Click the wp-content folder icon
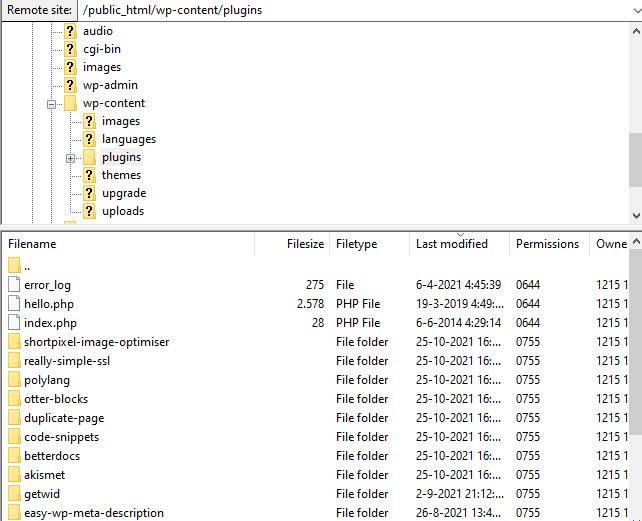Image resolution: width=642 pixels, height=521 pixels. tap(70, 103)
